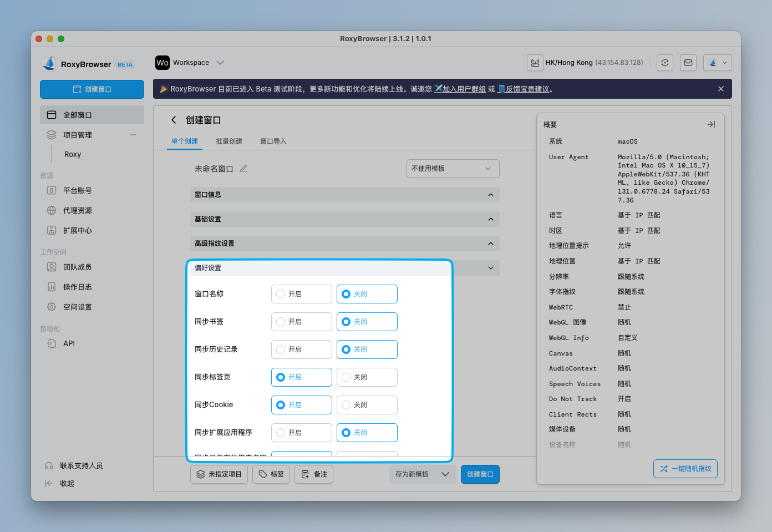Toggle the 偏好设置 section chevron
The width and height of the screenshot is (772, 532).
(491, 268)
